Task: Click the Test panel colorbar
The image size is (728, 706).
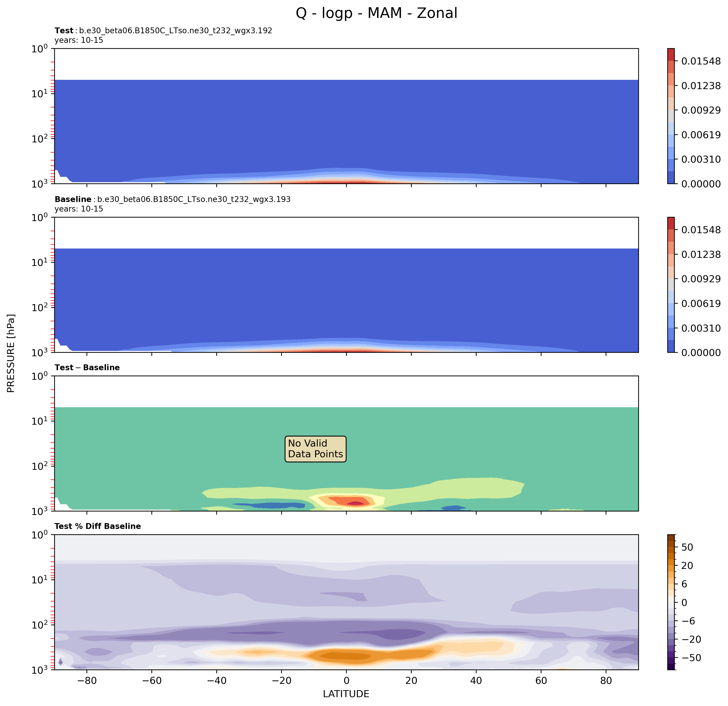Action: 671,116
